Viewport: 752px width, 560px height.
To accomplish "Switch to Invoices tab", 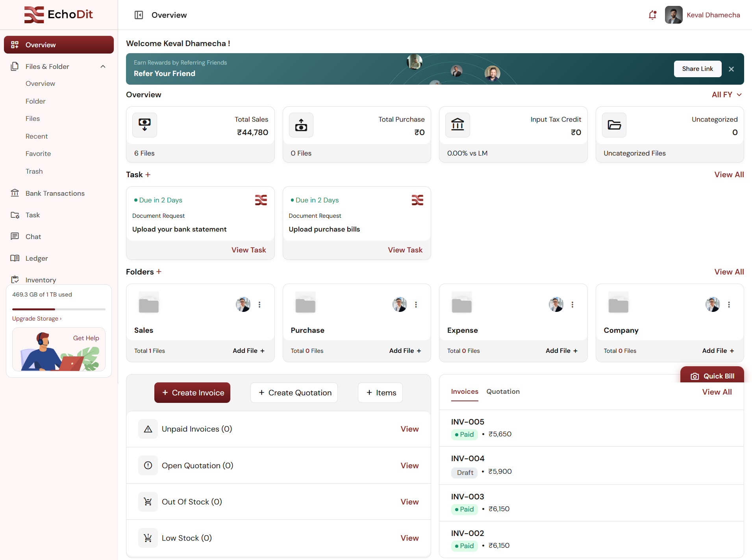I will coord(465,391).
